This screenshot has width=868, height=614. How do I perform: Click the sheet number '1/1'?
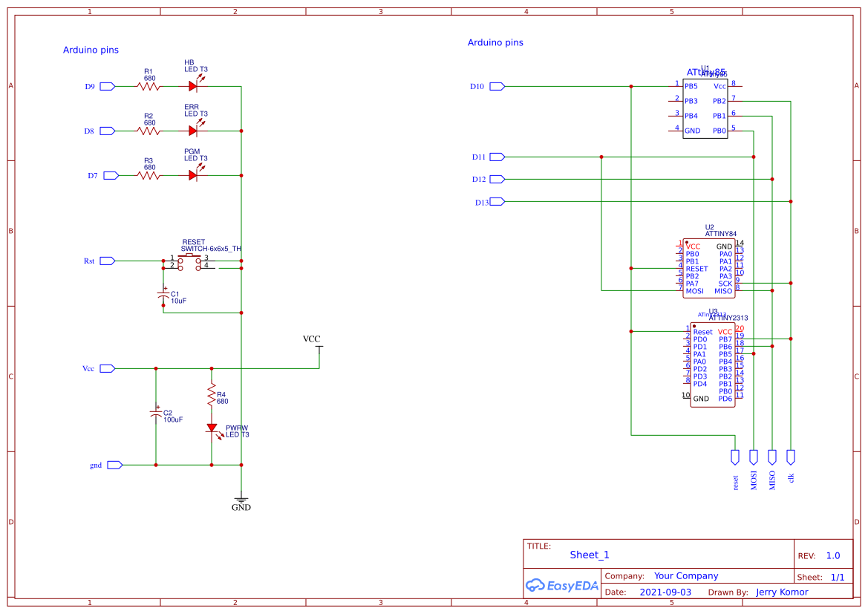point(838,578)
